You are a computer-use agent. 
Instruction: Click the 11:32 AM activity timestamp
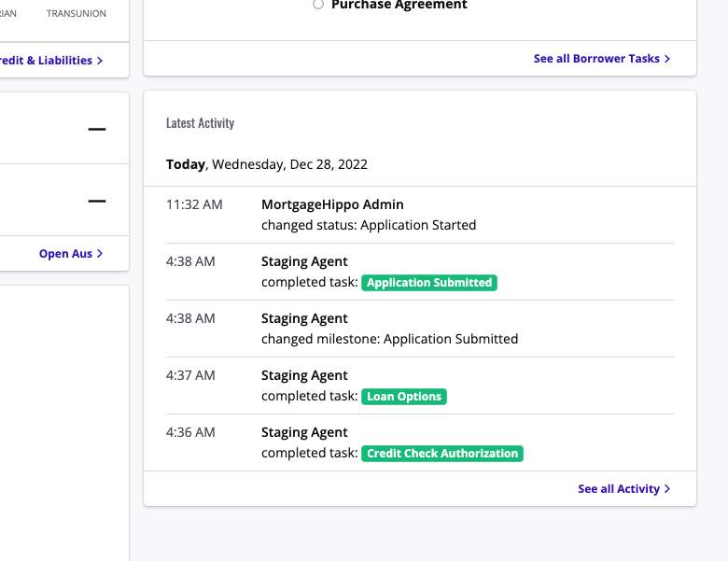click(194, 204)
